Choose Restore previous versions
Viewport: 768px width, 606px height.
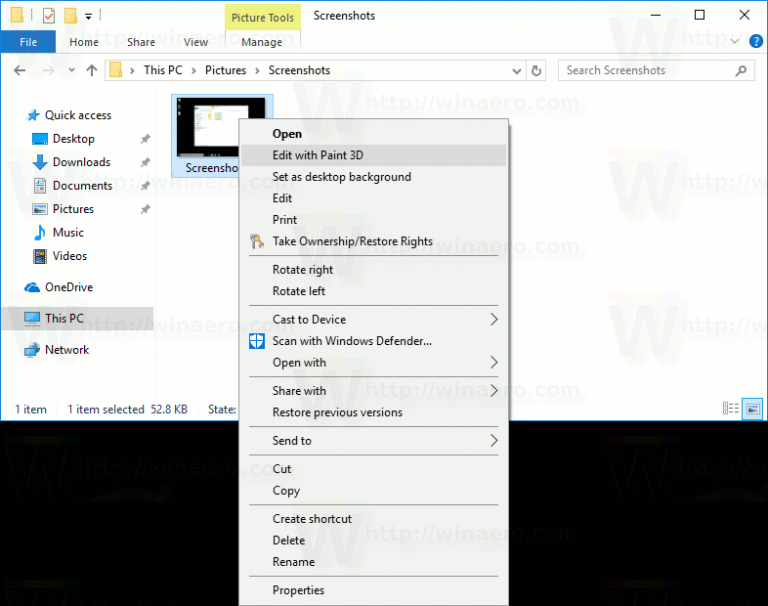[374, 412]
